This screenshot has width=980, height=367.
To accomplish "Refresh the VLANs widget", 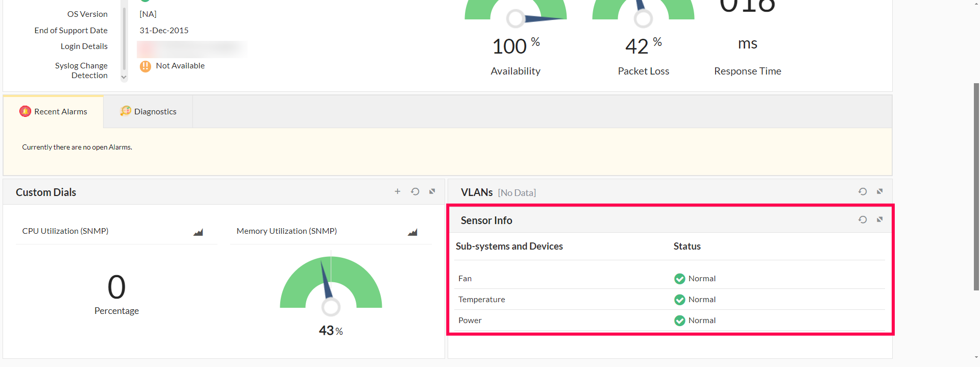I will [x=863, y=191].
